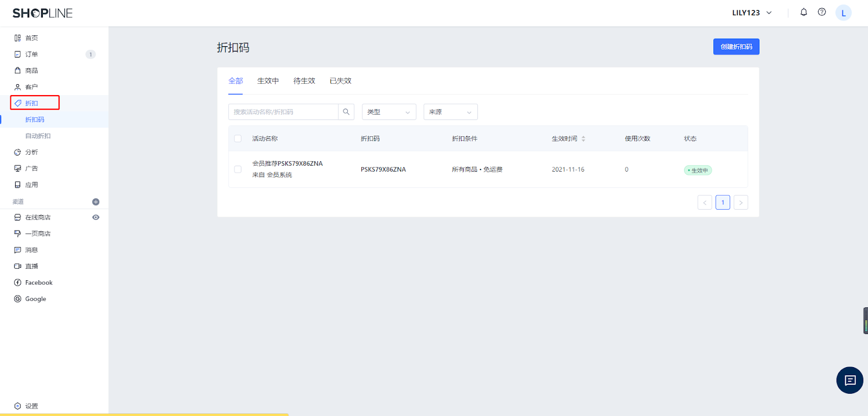Switch to the 生效中 tab

(268, 81)
